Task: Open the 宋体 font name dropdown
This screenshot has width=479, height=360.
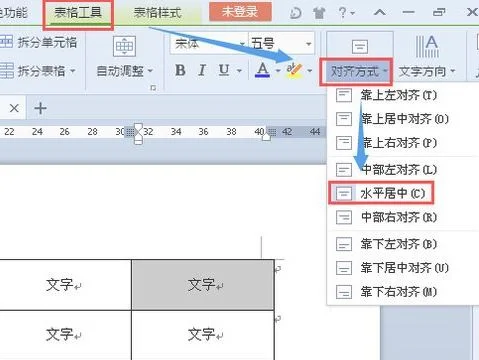Action: point(241,44)
